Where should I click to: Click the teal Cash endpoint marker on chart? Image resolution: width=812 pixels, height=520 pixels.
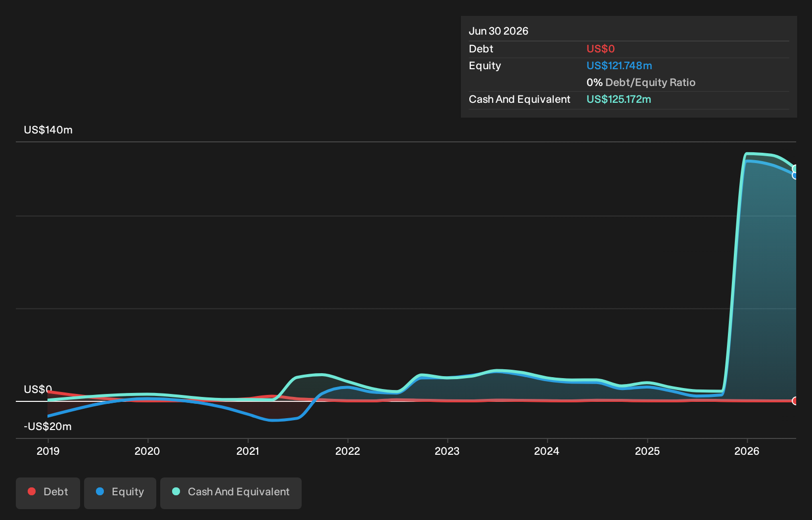click(x=795, y=169)
